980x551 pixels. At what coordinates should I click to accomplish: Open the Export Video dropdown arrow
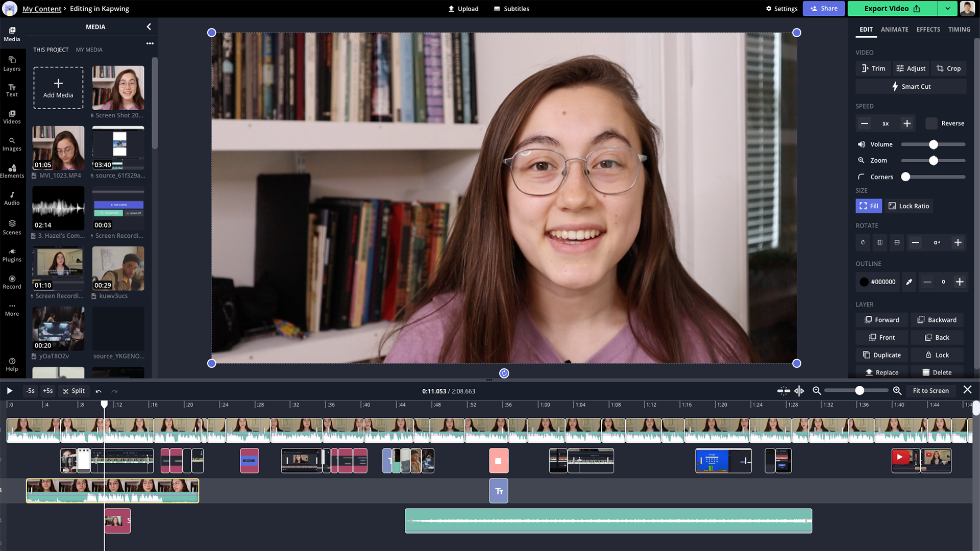tap(948, 9)
